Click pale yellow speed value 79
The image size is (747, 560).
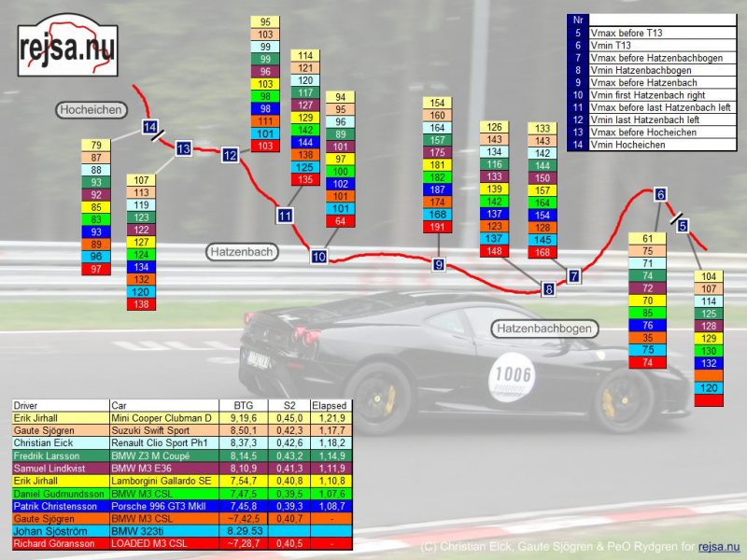96,145
